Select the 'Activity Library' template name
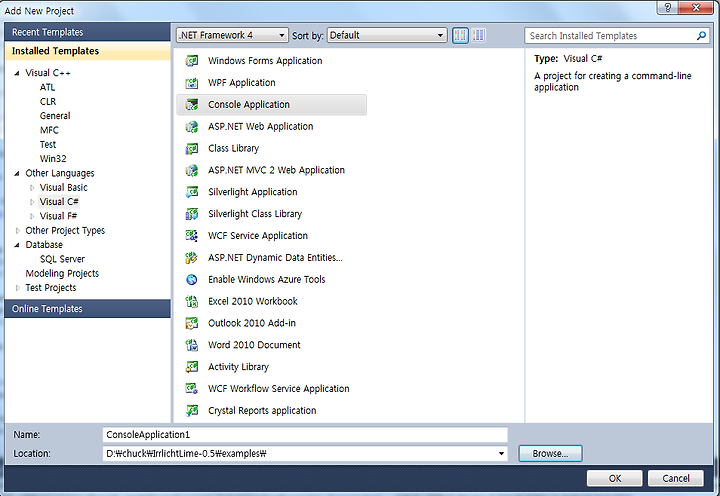720x496 pixels. tap(238, 367)
